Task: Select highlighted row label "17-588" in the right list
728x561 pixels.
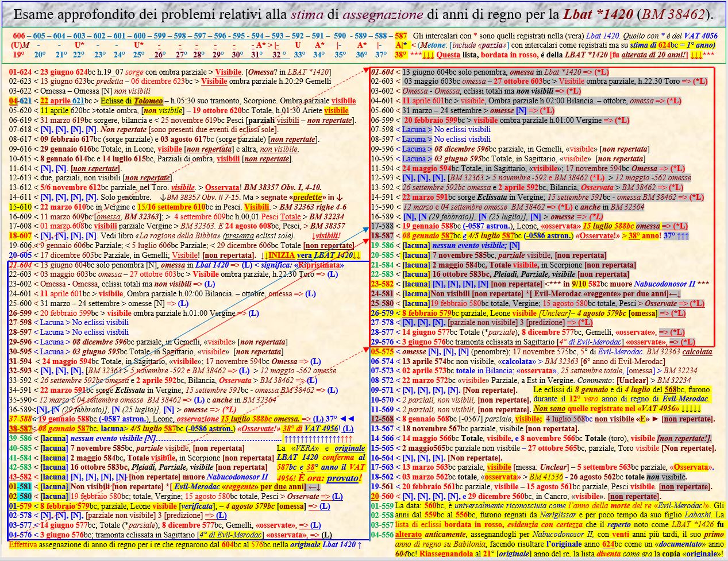Action: 383,226
